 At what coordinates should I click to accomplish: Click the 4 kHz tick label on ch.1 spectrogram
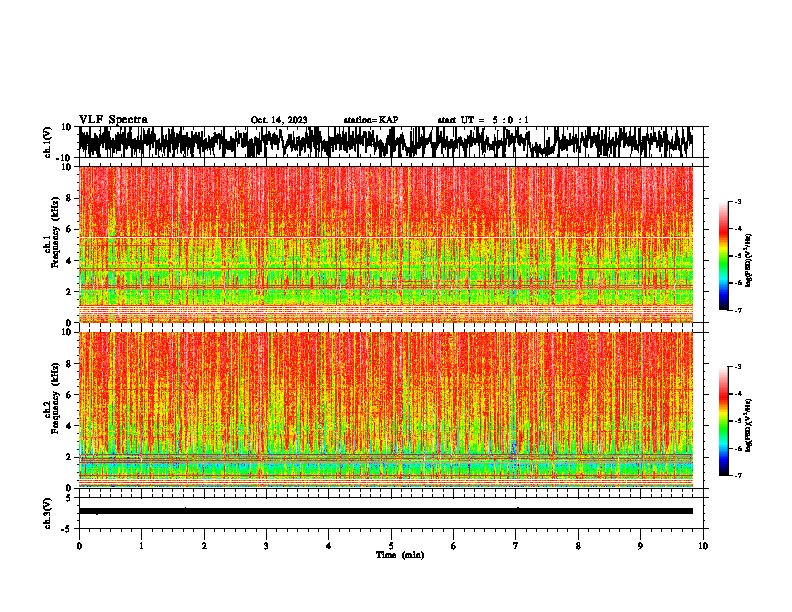[69, 261]
